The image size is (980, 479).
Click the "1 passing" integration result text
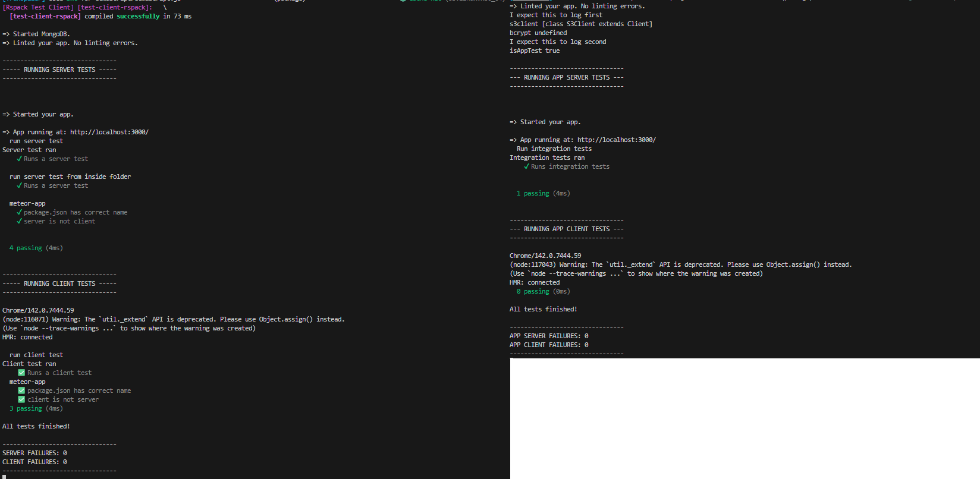click(x=533, y=193)
